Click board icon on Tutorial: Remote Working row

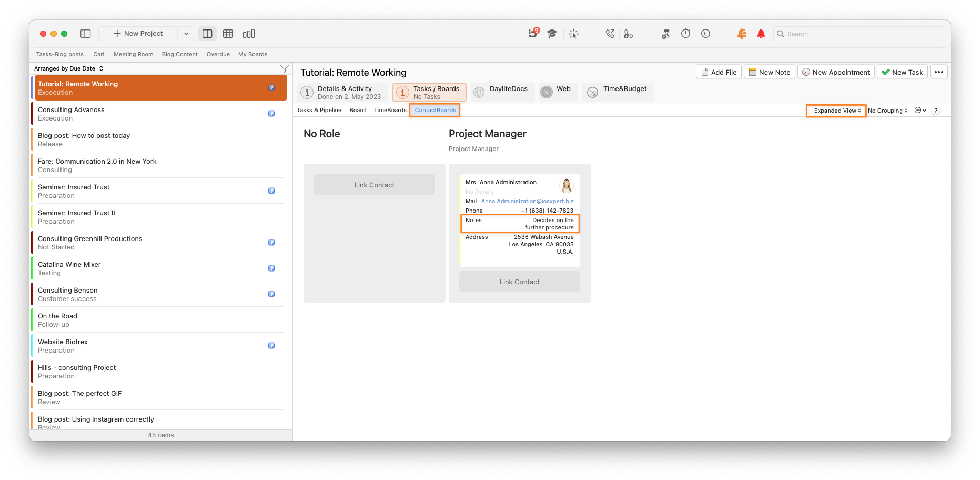pos(271,87)
